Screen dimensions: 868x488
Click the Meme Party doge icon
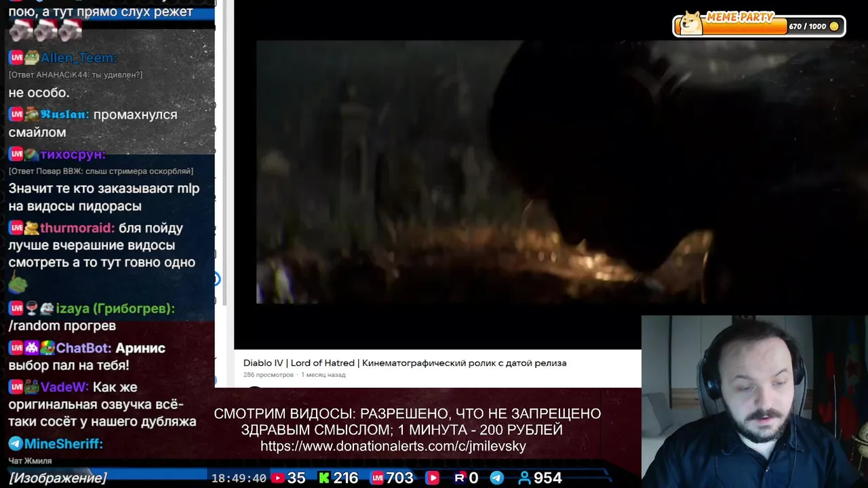click(691, 23)
